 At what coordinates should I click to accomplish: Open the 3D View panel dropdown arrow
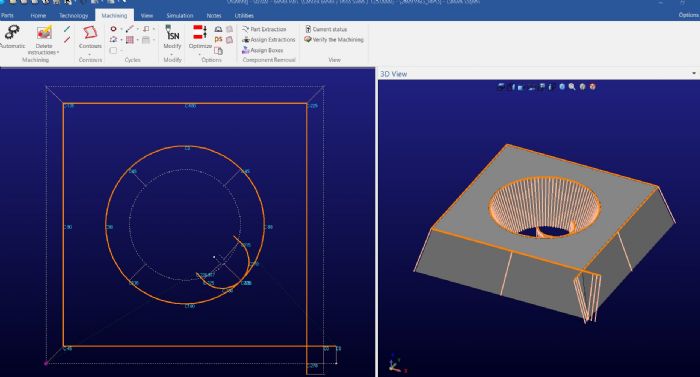tap(694, 73)
